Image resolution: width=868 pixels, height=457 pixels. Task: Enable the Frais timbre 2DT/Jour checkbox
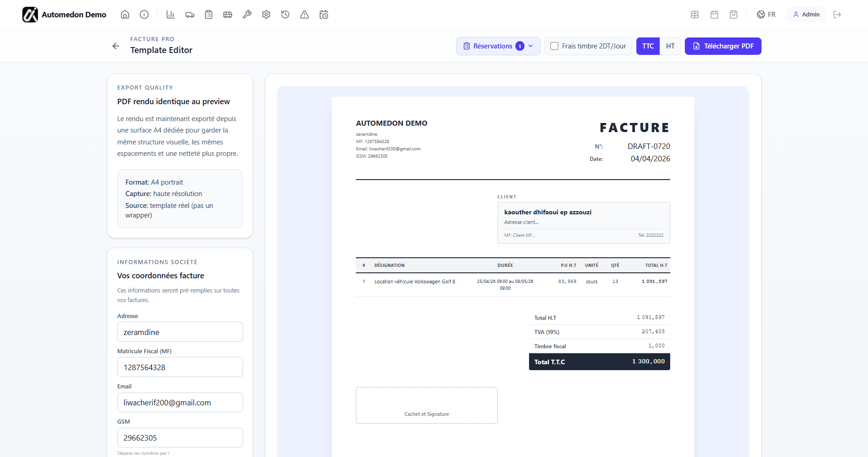click(555, 46)
